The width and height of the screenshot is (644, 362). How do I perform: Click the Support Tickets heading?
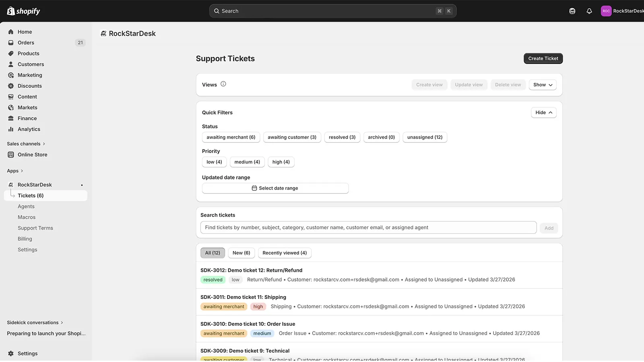coord(225,59)
